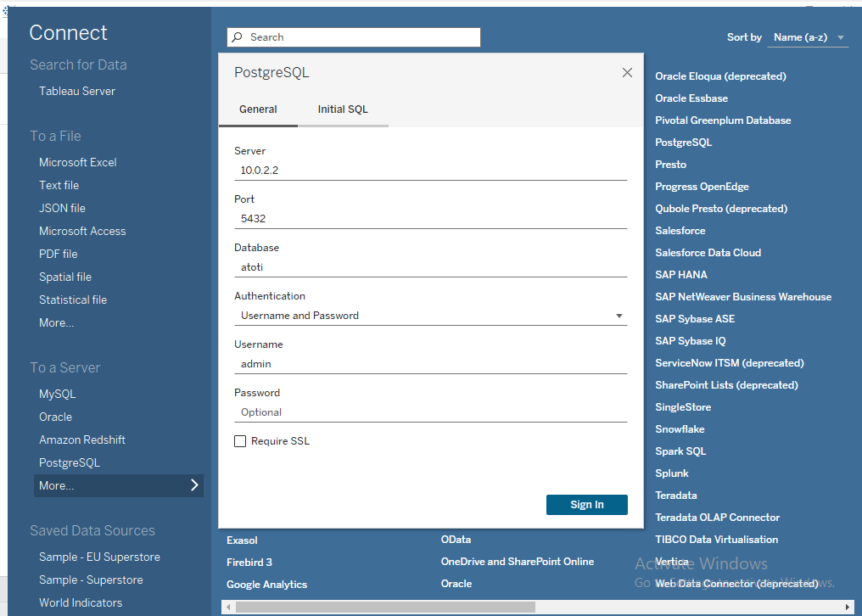The height and width of the screenshot is (616, 862).
Task: Select Amazon Redshift connection
Action: 82,440
